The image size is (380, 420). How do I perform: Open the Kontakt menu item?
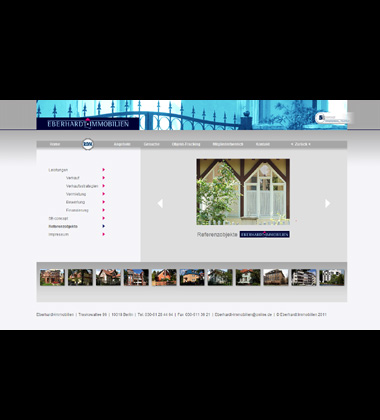point(263,144)
